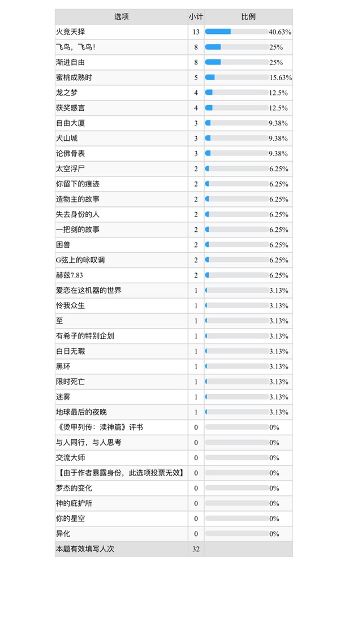The image size is (362, 644).
Task: Select the 火竞天择 option row
Action: (x=174, y=32)
